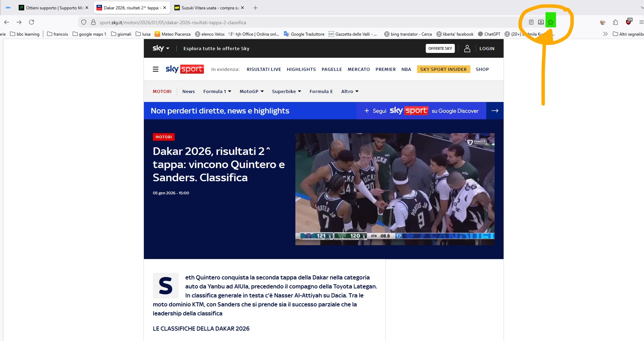This screenshot has width=644, height=341.
Task: Show site security info via padlock
Action: pyautogui.click(x=93, y=22)
